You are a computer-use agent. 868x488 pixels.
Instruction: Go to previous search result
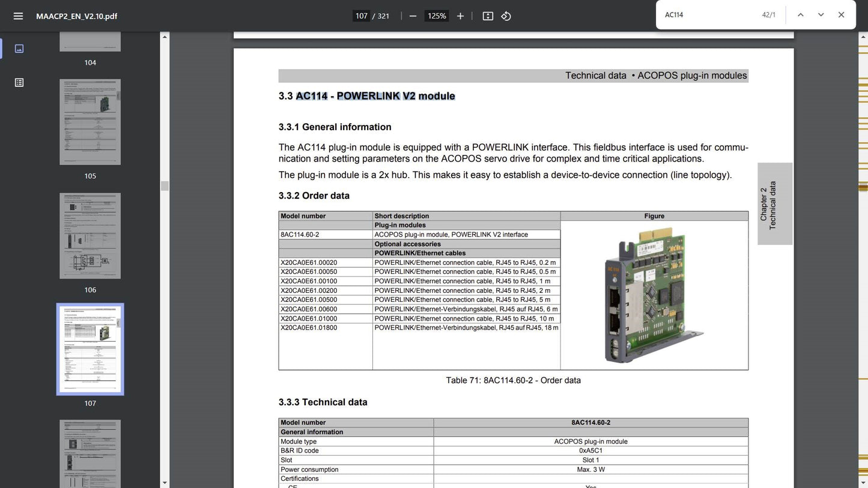point(800,15)
